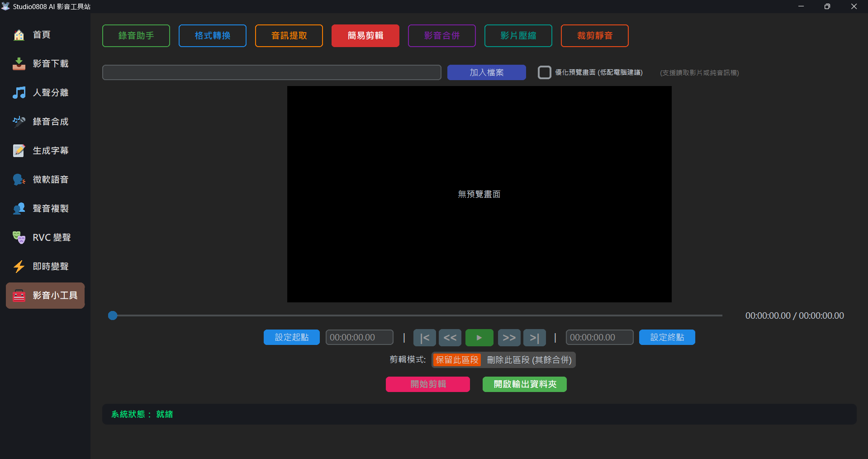This screenshot has width=868, height=459.
Task: Enable the 優化預覽畫面 checkbox
Action: point(545,72)
